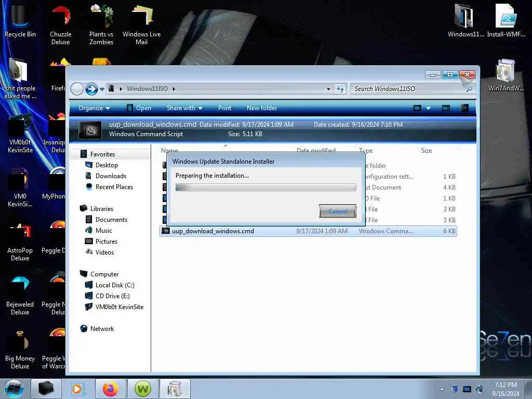The width and height of the screenshot is (532, 399).
Task: Toggle the preview pane icon
Action: click(446, 108)
